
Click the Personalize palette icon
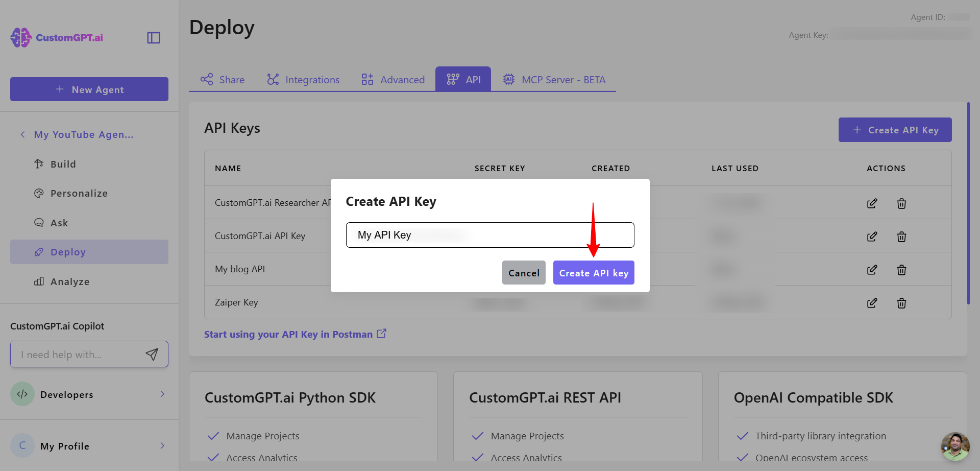click(x=39, y=193)
